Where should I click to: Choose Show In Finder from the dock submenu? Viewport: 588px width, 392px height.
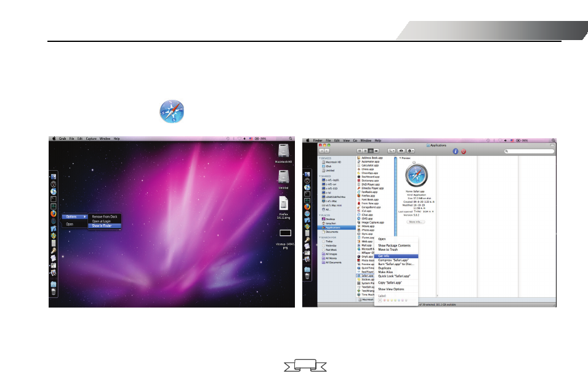click(x=105, y=226)
